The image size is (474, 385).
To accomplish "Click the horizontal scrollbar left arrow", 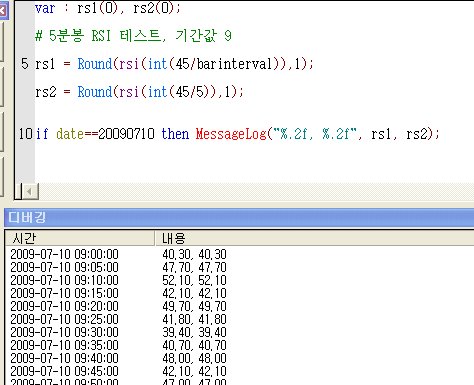I will (30, 192).
